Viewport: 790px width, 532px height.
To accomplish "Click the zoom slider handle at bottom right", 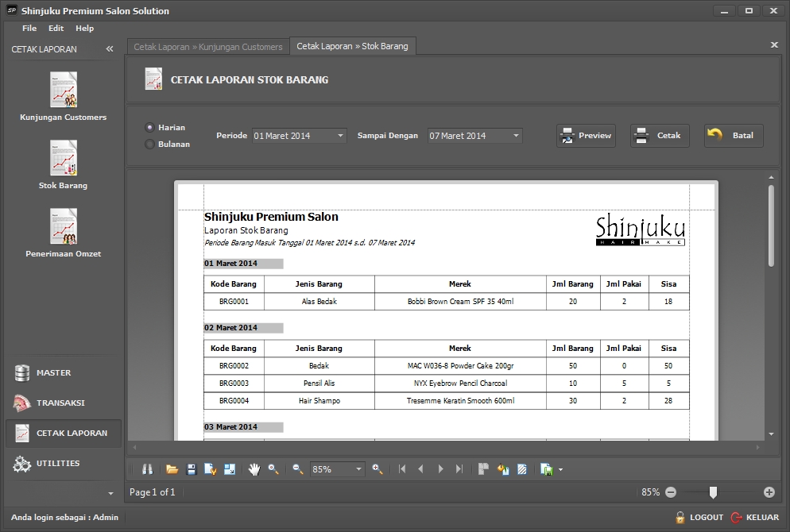I will [713, 492].
